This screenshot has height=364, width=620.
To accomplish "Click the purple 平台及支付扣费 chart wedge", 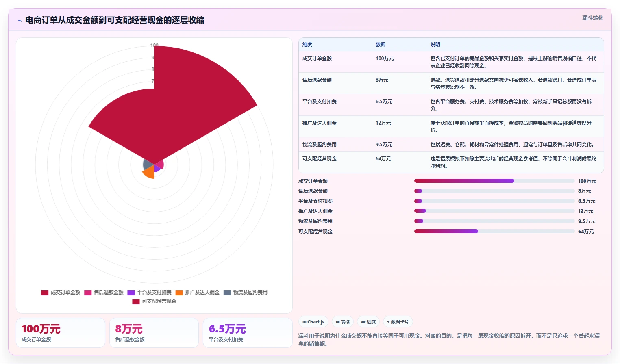I will click(x=157, y=168).
